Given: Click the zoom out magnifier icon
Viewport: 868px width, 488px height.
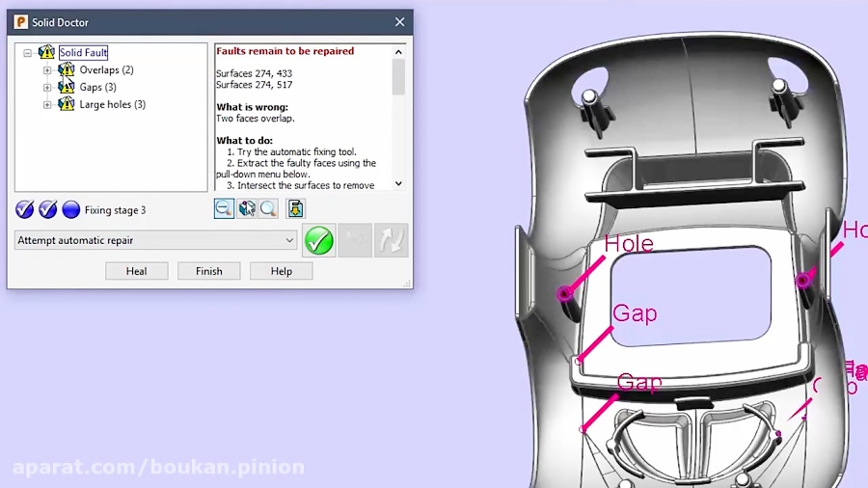Looking at the screenshot, I should [224, 208].
